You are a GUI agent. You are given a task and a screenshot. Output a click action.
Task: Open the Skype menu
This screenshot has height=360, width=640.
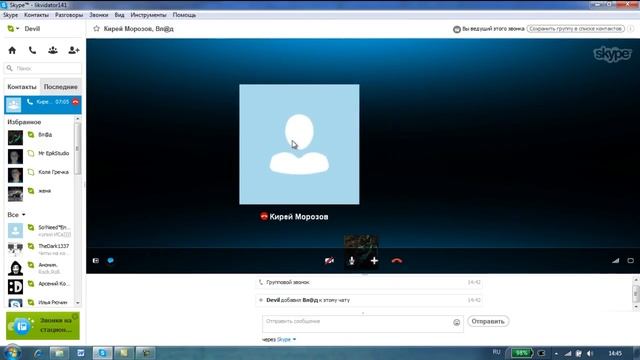tap(11, 15)
